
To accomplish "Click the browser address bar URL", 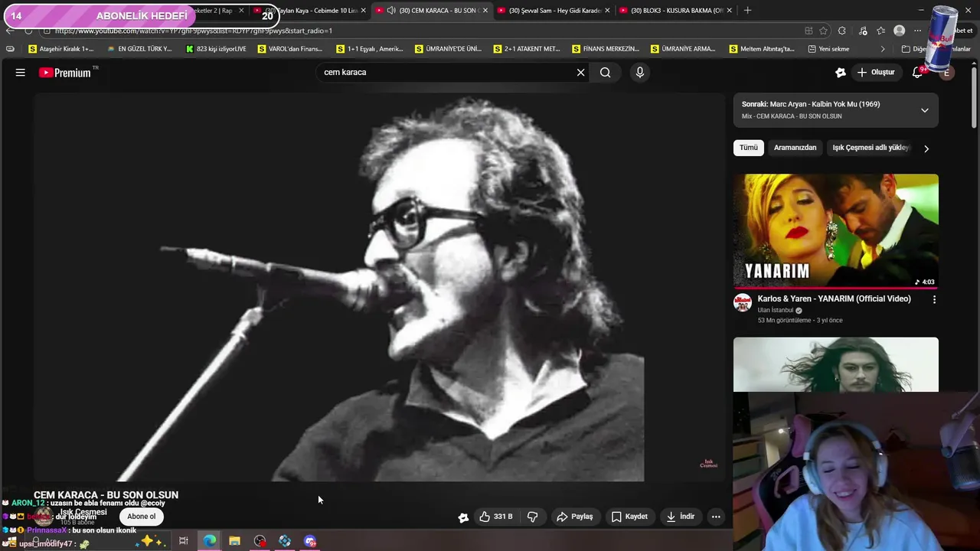I will [x=194, y=31].
